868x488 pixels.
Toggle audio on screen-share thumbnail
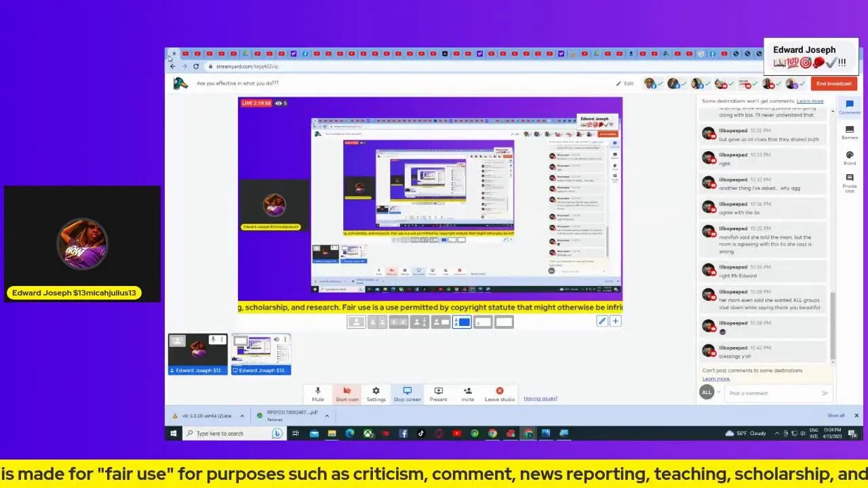277,340
